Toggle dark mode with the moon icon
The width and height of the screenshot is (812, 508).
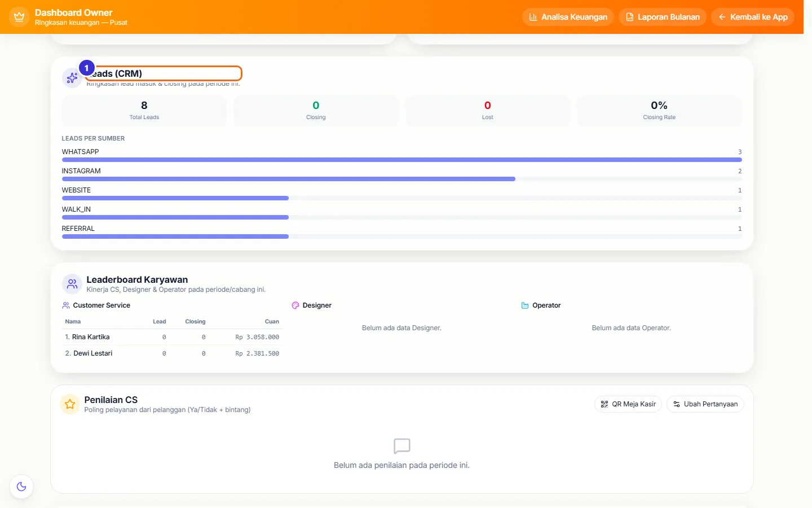tap(21, 487)
